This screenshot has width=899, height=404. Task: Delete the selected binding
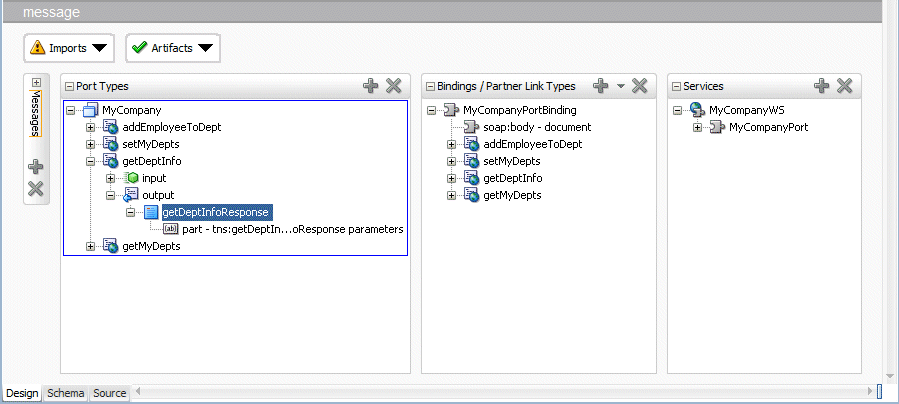pos(639,86)
